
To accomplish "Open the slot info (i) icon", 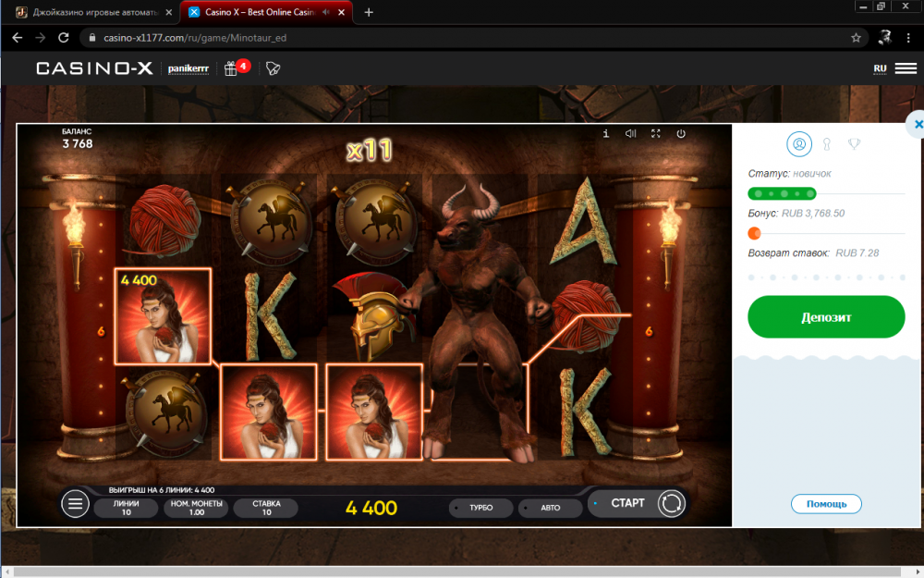I will tap(606, 134).
